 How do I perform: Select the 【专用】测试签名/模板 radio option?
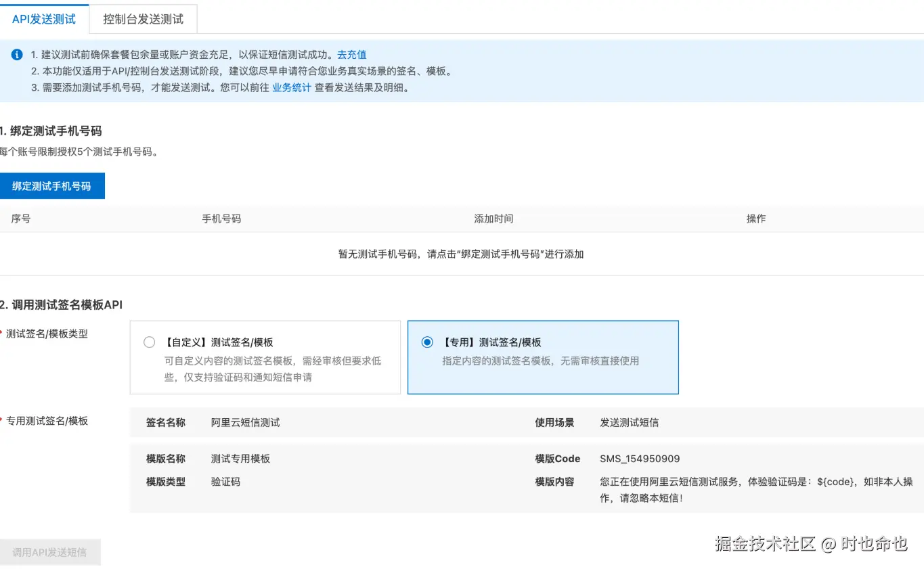coord(427,342)
